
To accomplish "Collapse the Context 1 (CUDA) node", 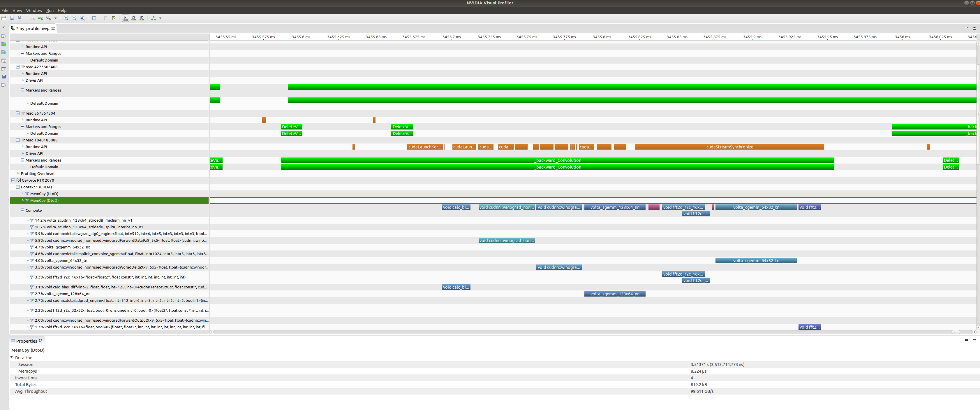I will (17, 187).
